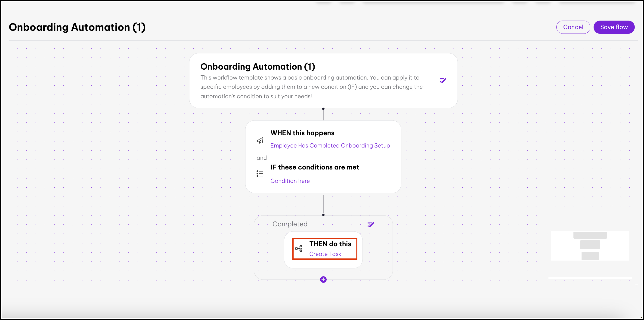Add a new action with the plus button
This screenshot has height=320, width=644.
[323, 280]
